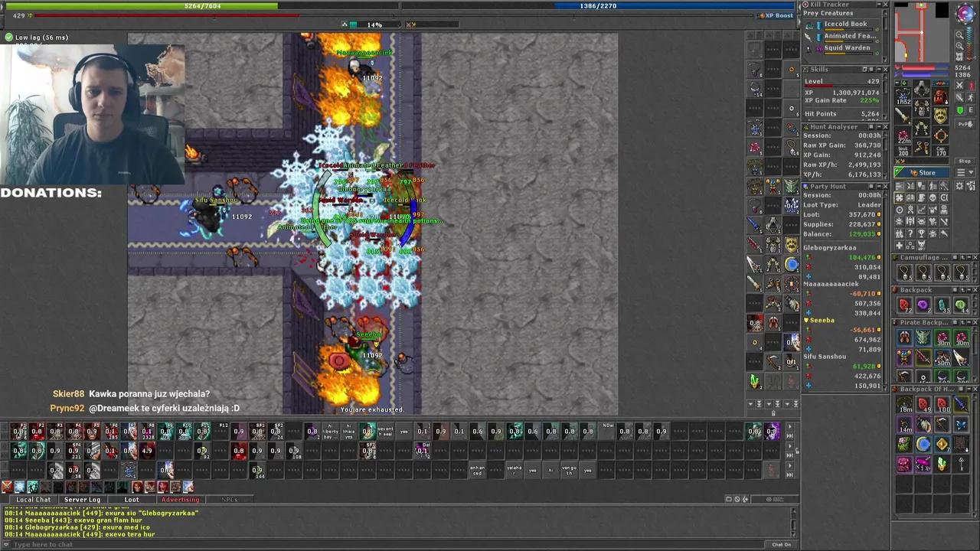Toggle the PvP mode icon

click(964, 123)
